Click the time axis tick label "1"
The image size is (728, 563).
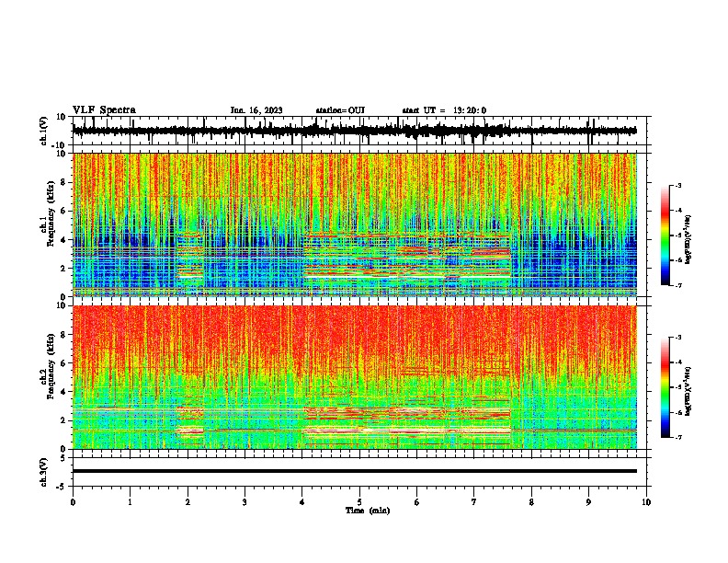coord(130,502)
